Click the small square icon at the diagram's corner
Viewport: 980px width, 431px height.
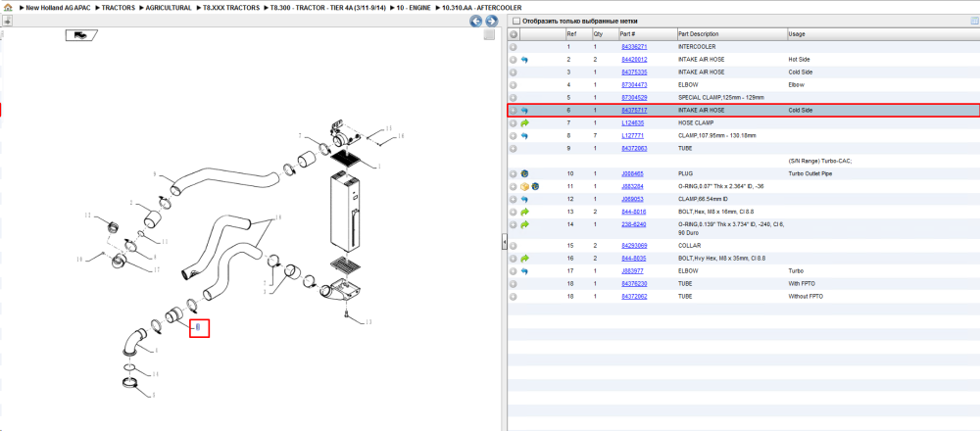point(490,35)
